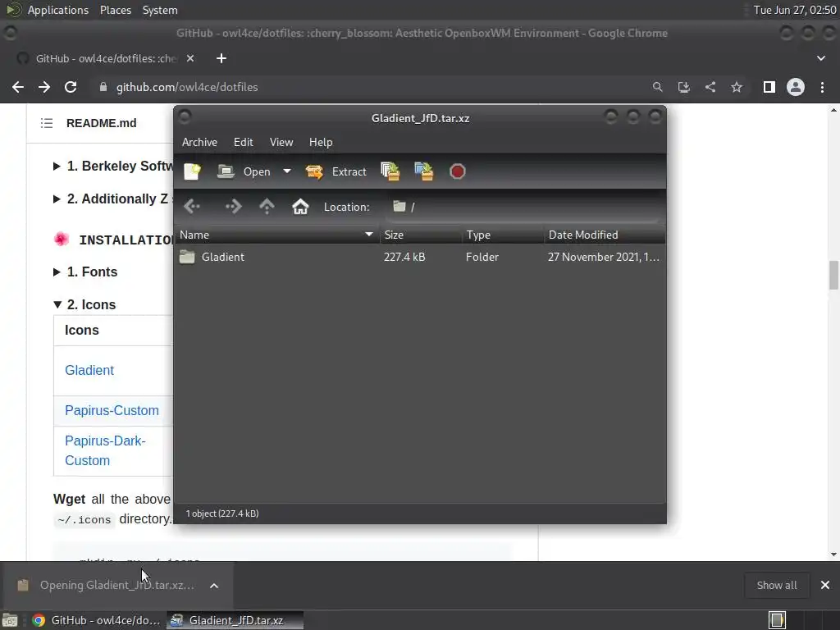Viewport: 840px width, 630px height.
Task: Toggle Chrome side panel
Action: (769, 87)
